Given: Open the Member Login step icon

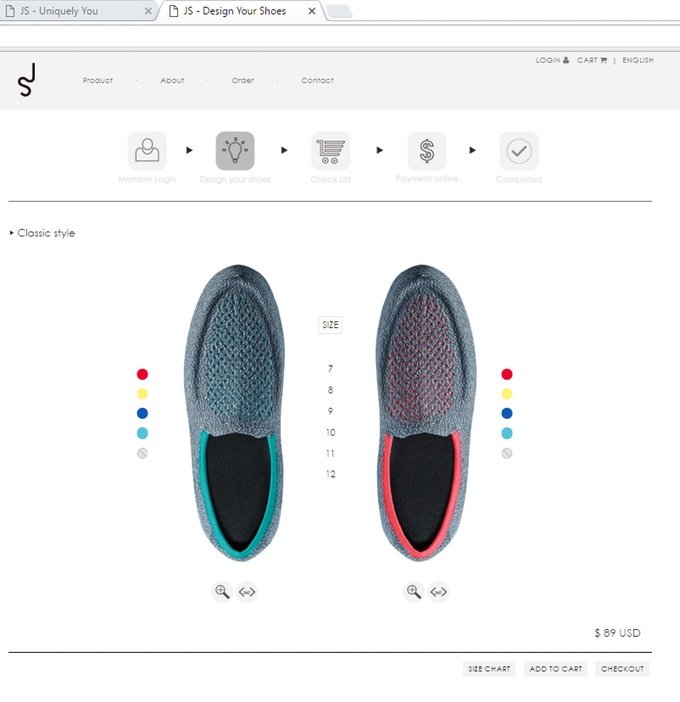Looking at the screenshot, I should point(147,151).
